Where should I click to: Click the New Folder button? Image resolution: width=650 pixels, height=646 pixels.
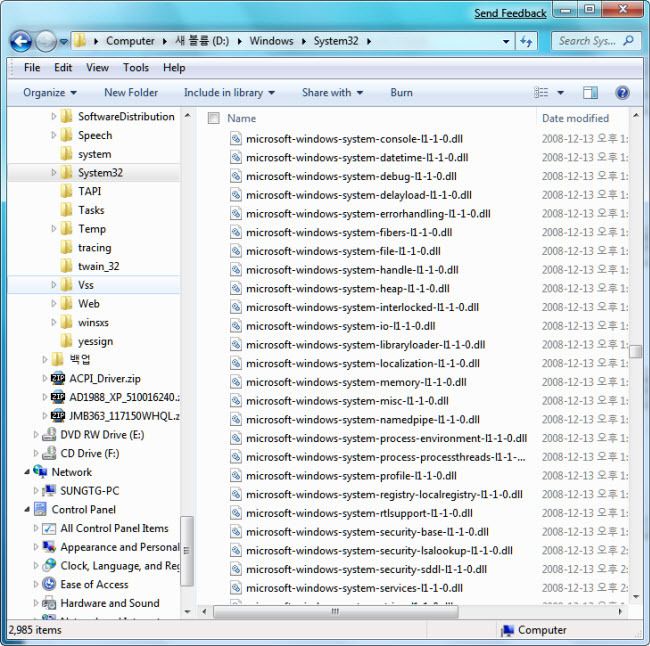coord(131,92)
